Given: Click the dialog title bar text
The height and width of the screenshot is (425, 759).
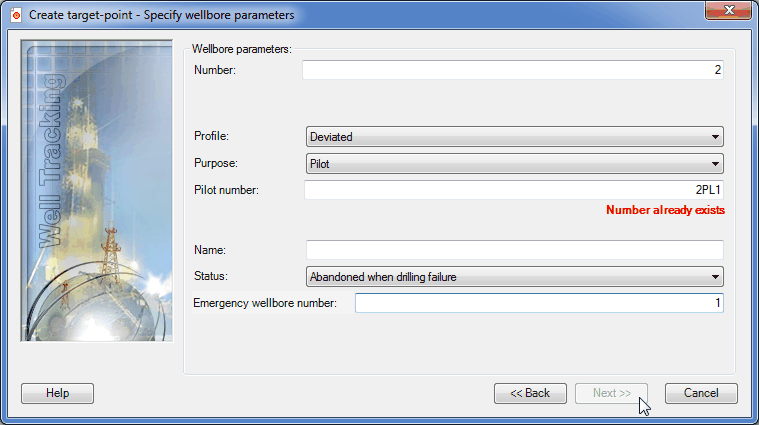Looking at the screenshot, I should pos(161,15).
